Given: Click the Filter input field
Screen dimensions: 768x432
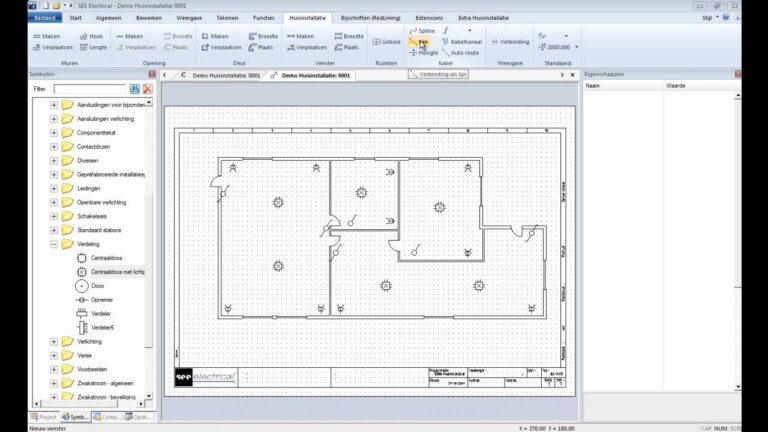Looking at the screenshot, I should pos(90,89).
